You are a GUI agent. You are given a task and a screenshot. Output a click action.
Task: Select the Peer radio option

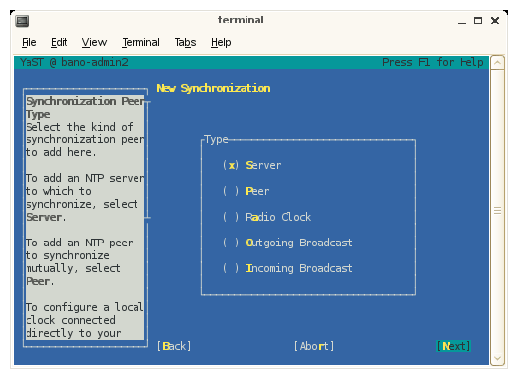pyautogui.click(x=246, y=191)
